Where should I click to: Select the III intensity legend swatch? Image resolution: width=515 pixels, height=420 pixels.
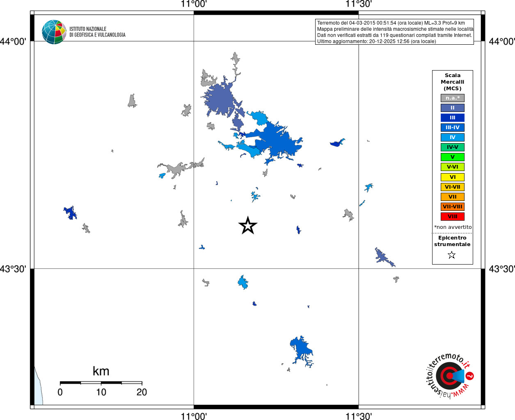(x=453, y=118)
